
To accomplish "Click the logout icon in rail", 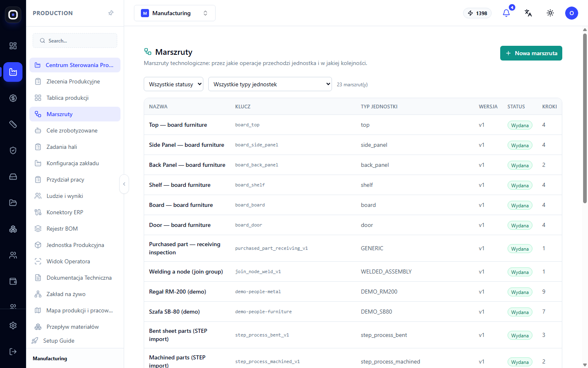I will click(13, 352).
